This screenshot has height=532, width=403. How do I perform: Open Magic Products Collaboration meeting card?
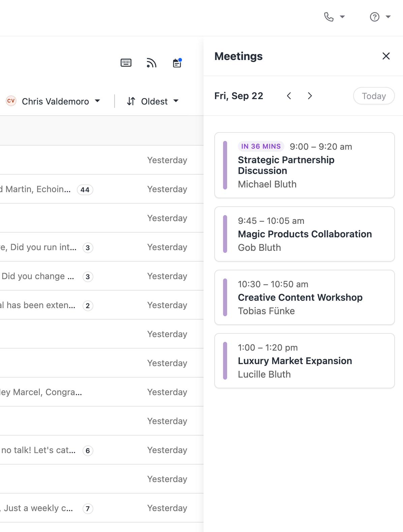click(x=304, y=234)
